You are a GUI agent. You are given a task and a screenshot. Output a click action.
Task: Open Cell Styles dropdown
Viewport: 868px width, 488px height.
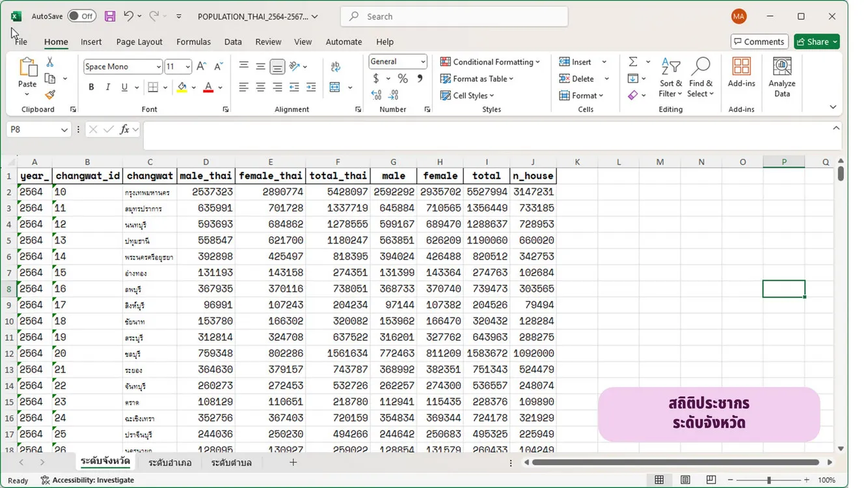coord(467,96)
